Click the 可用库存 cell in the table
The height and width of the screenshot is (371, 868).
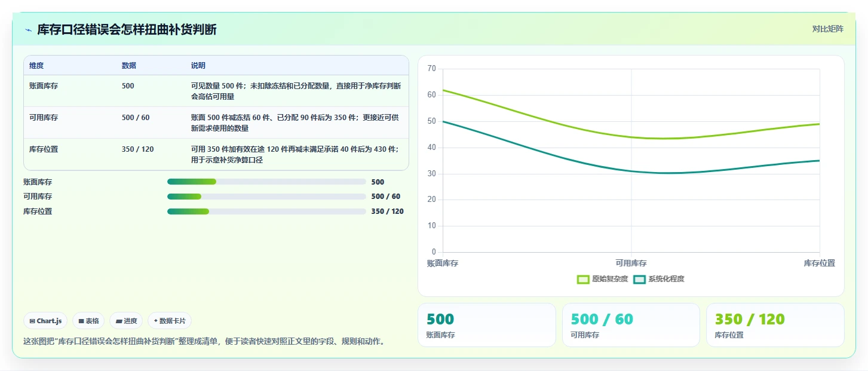[44, 118]
